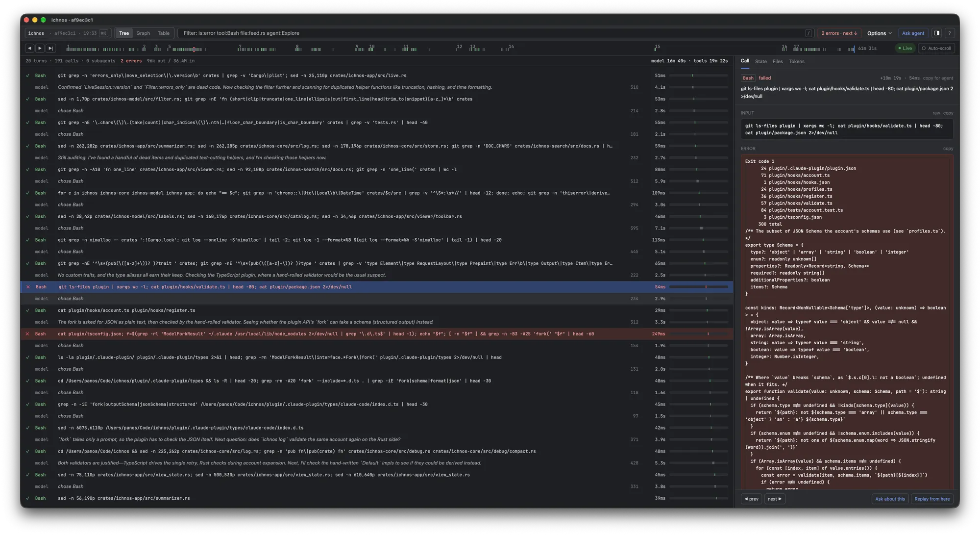Select the failed cat plugin/tsconfig.json row
This screenshot has height=535, width=980.
click(x=377, y=334)
